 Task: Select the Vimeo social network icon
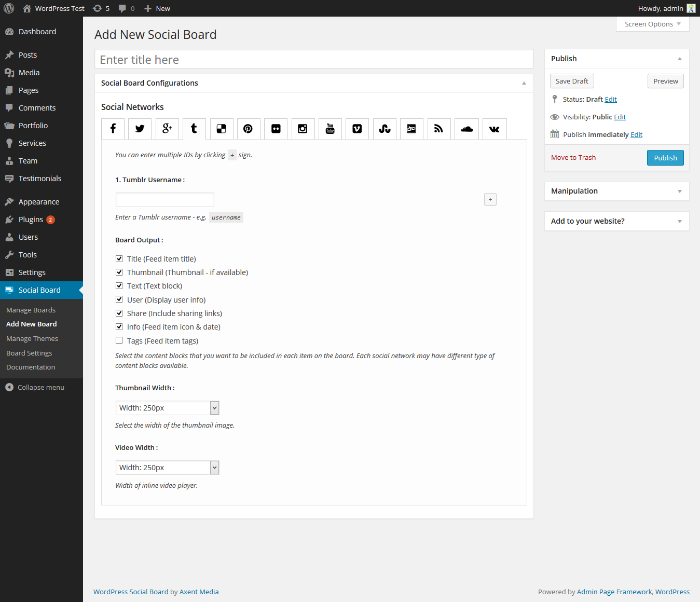(x=357, y=129)
